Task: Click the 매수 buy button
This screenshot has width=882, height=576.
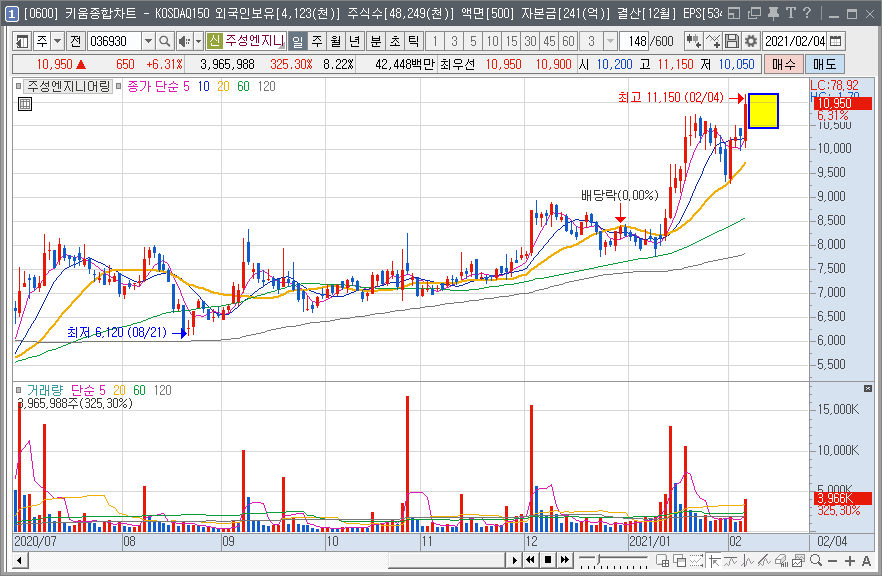Action: coord(784,65)
